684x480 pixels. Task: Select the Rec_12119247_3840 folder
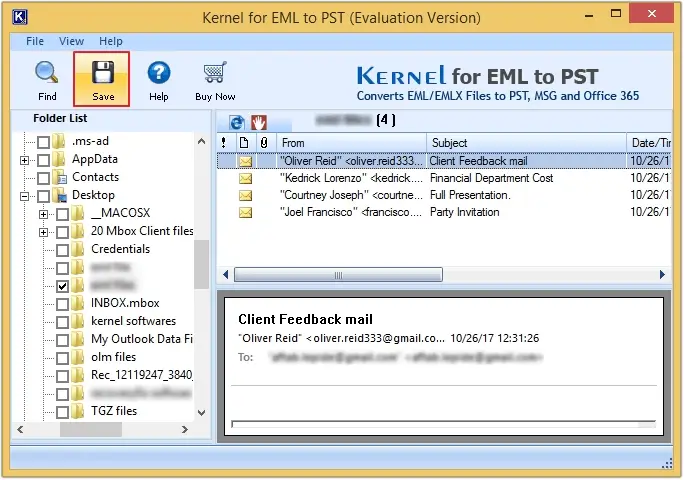[x=142, y=375]
